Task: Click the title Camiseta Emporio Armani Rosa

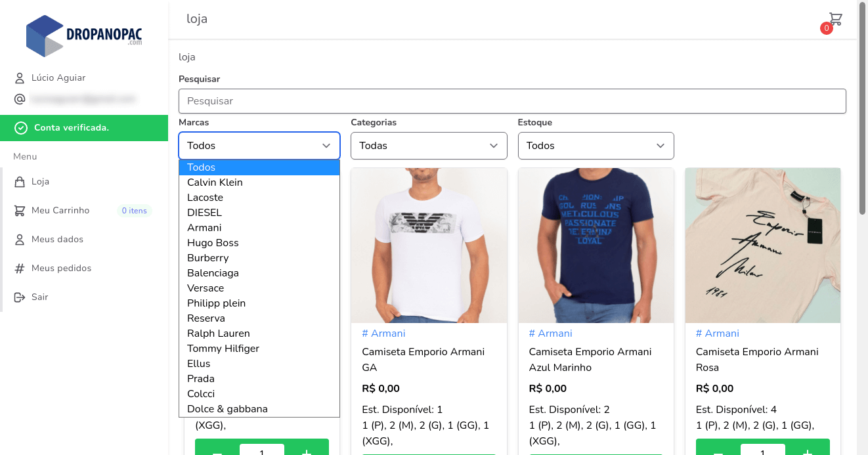Action: (757, 360)
